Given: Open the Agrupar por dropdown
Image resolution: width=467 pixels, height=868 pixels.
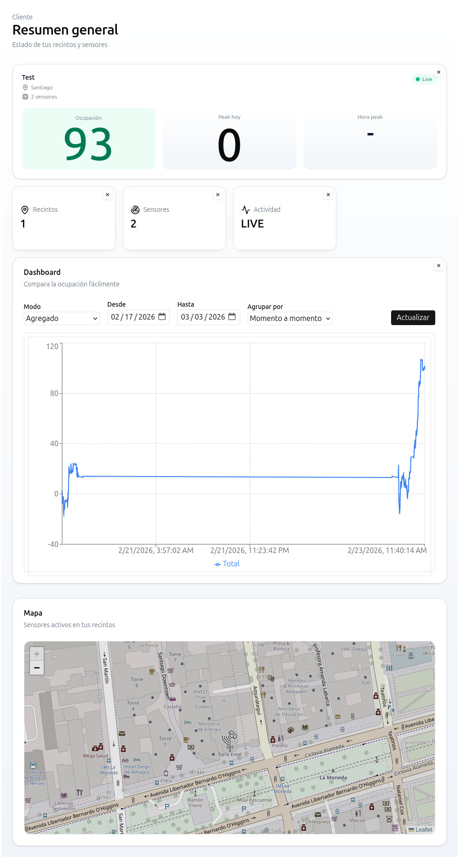Looking at the screenshot, I should click(x=289, y=318).
